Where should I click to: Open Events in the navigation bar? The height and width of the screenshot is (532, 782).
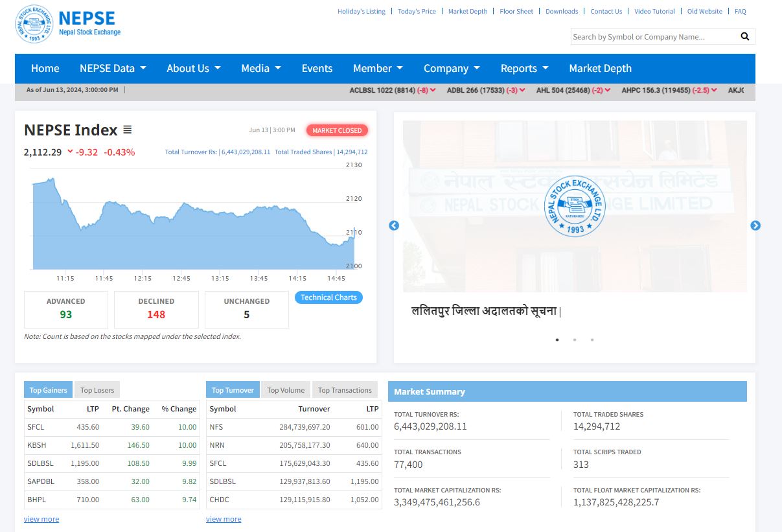[x=317, y=68]
